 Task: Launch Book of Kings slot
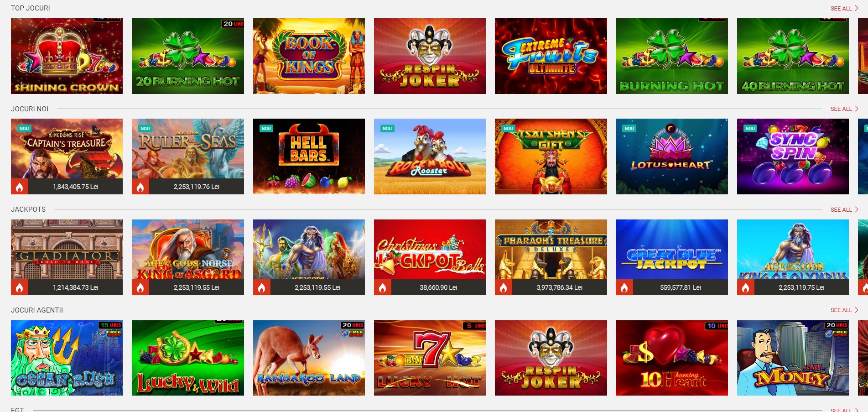(x=309, y=56)
